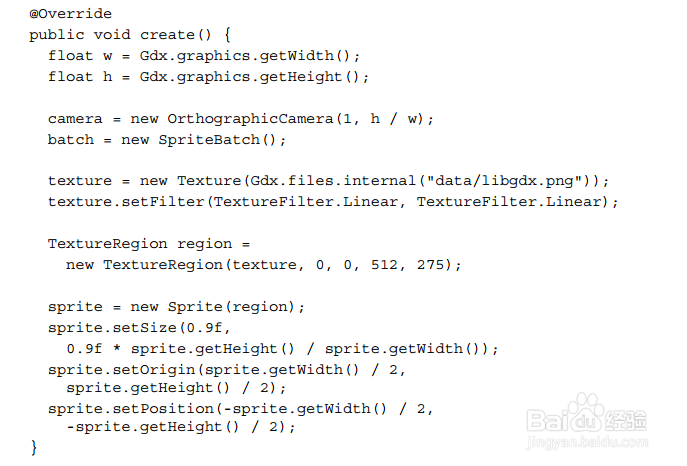Screen dimensions: 687x466
Task: Click the public void keywords
Action: click(75, 34)
